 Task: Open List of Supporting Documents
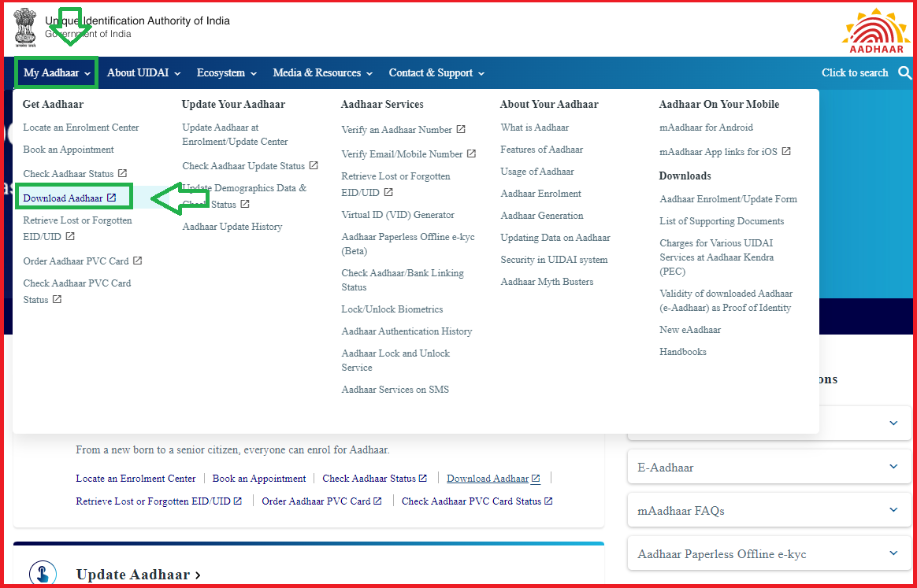[x=722, y=221]
